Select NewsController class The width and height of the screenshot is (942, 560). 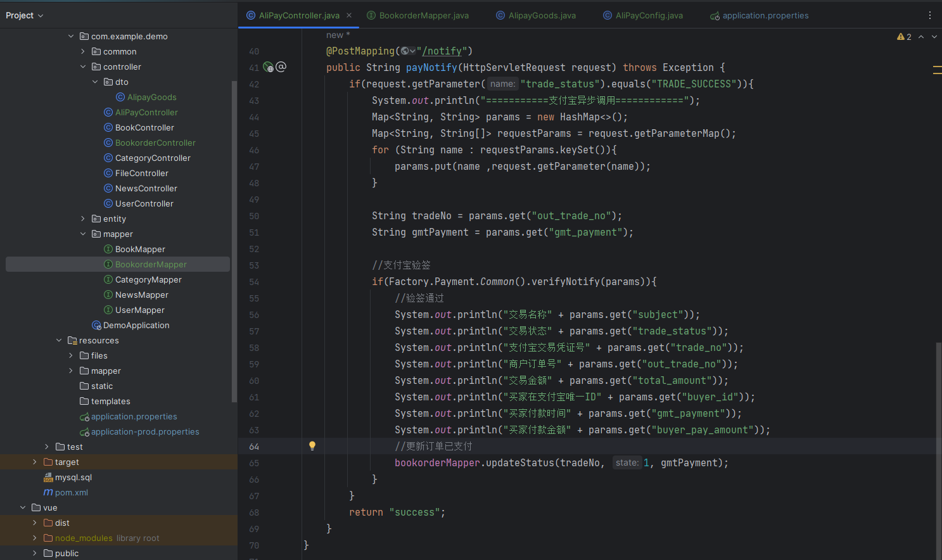pos(141,188)
